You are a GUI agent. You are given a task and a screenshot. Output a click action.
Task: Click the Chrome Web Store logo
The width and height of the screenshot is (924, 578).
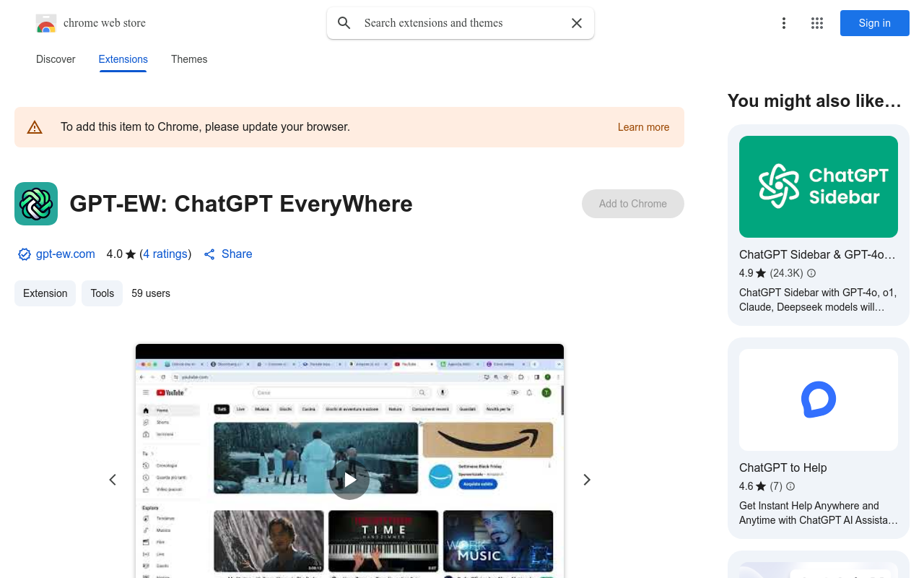46,23
